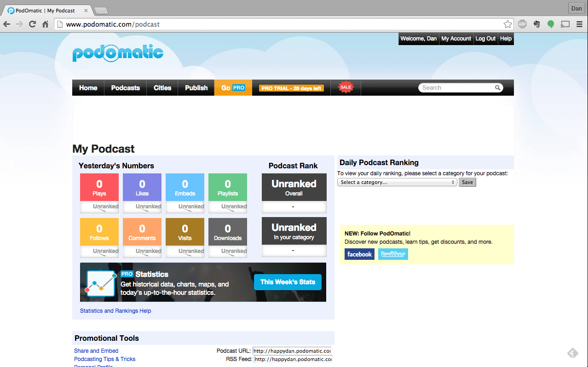The width and height of the screenshot is (588, 367).
Task: Click the PRO Statistics chart icon
Action: 101,283
